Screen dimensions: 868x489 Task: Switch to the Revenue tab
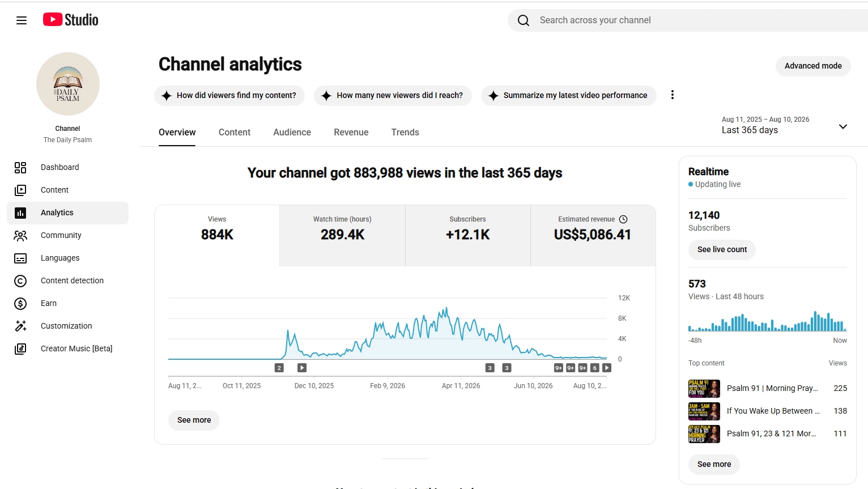click(351, 133)
